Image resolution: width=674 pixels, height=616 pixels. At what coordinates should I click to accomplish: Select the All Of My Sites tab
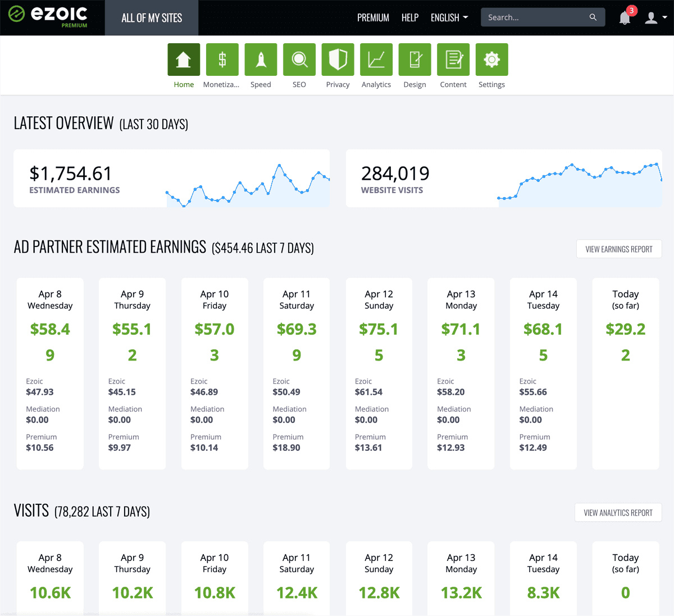click(152, 17)
